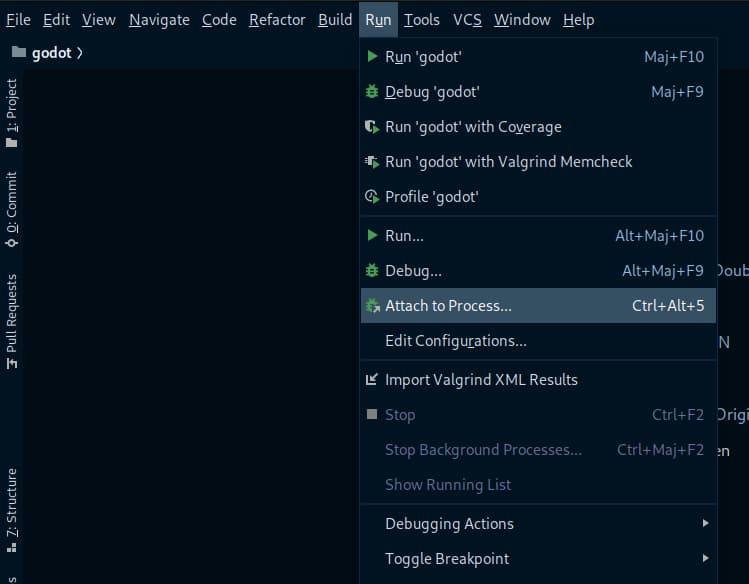Click the green Run 'godot' play icon
The width and height of the screenshot is (749, 584).
tap(372, 56)
